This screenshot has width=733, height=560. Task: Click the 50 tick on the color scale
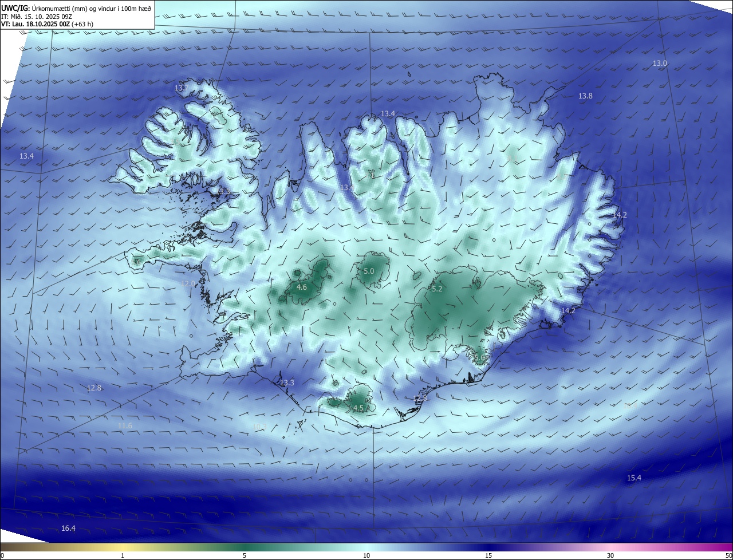[x=728, y=555]
